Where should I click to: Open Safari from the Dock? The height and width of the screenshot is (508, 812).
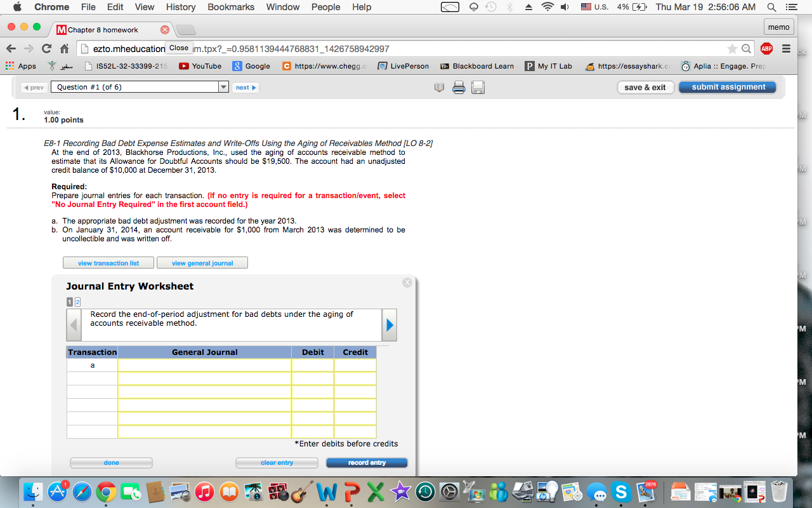click(82, 491)
